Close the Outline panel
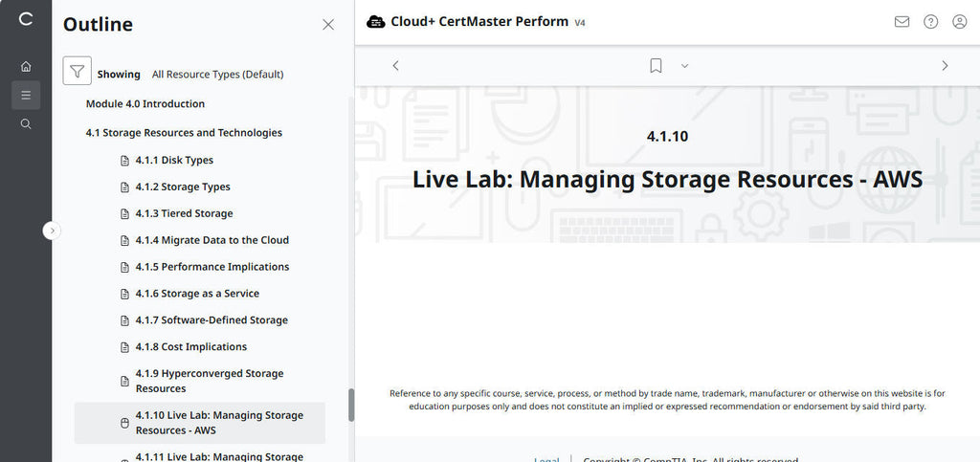Screen dimensions: 980x462 (x=328, y=24)
